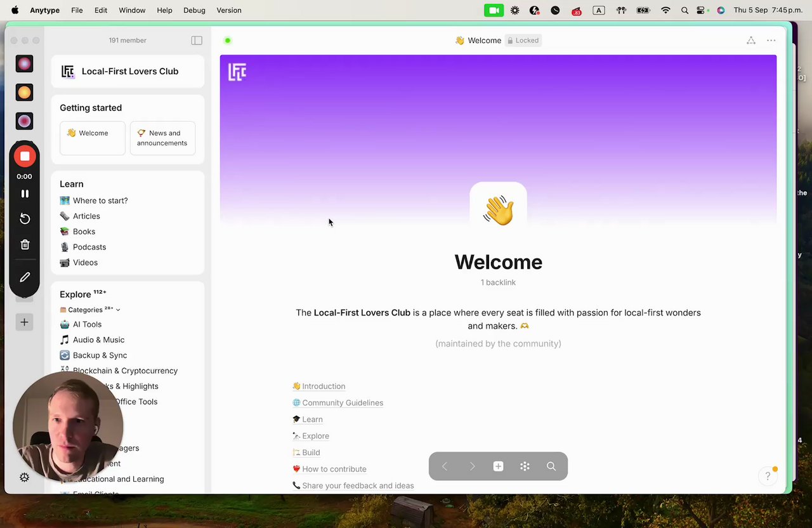Open the Help menu

pos(164,10)
